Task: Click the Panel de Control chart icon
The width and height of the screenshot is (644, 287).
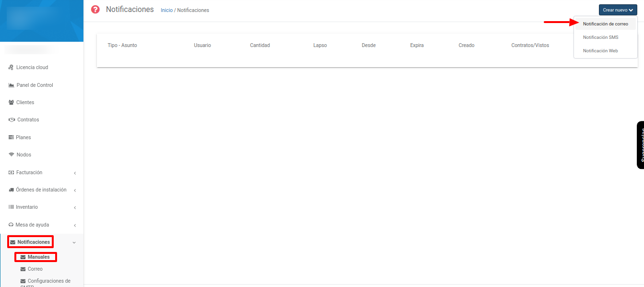Action: coord(12,85)
